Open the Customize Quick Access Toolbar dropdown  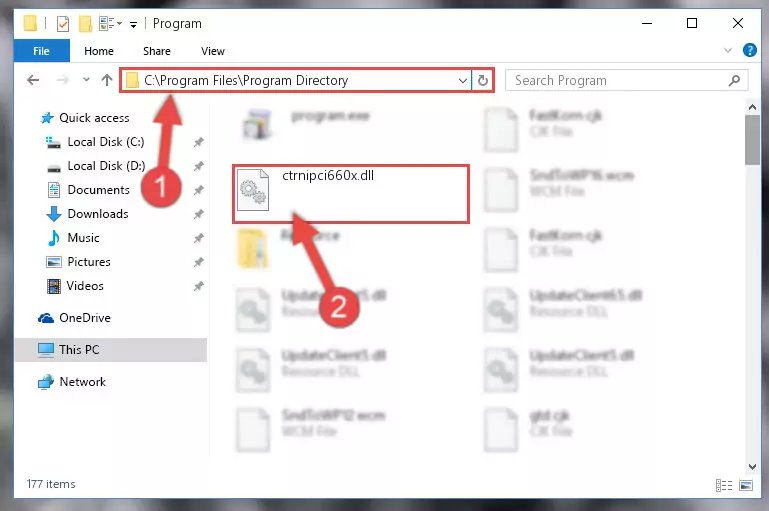pos(133,25)
